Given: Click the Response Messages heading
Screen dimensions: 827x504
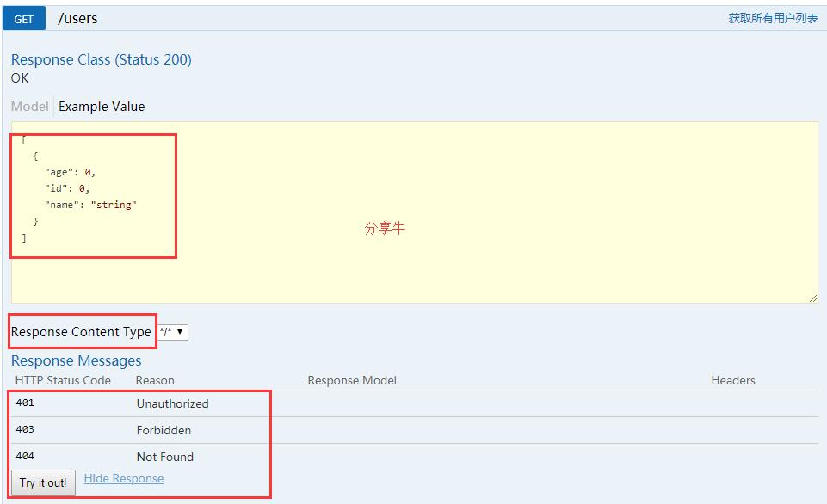Looking at the screenshot, I should point(76,360).
